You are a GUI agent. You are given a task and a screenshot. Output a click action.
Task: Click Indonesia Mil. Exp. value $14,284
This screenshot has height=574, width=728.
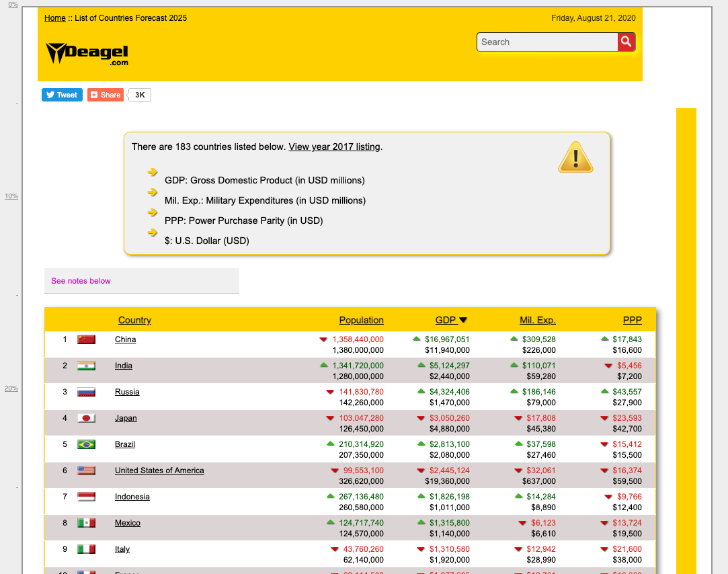541,497
